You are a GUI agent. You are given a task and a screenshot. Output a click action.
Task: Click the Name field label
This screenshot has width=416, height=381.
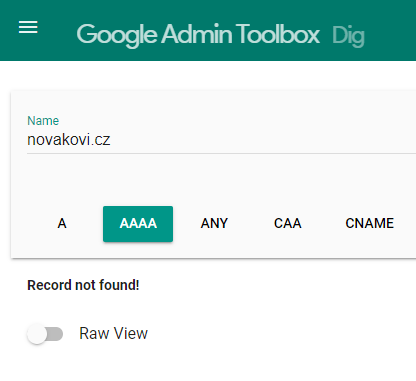pos(43,121)
